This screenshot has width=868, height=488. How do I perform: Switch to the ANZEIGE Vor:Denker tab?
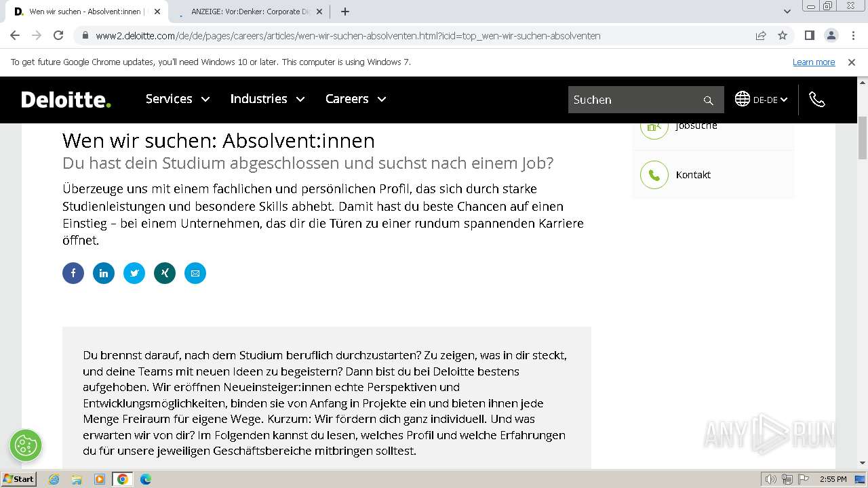(x=250, y=12)
